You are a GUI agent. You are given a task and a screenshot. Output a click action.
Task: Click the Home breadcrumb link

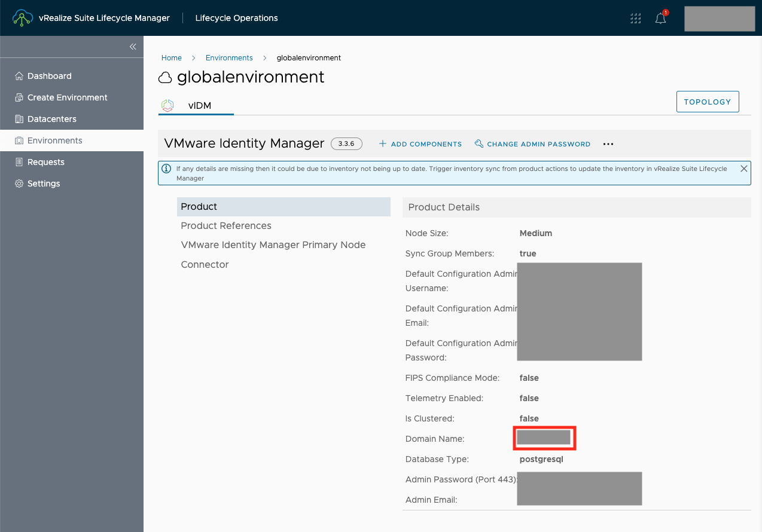pos(172,58)
